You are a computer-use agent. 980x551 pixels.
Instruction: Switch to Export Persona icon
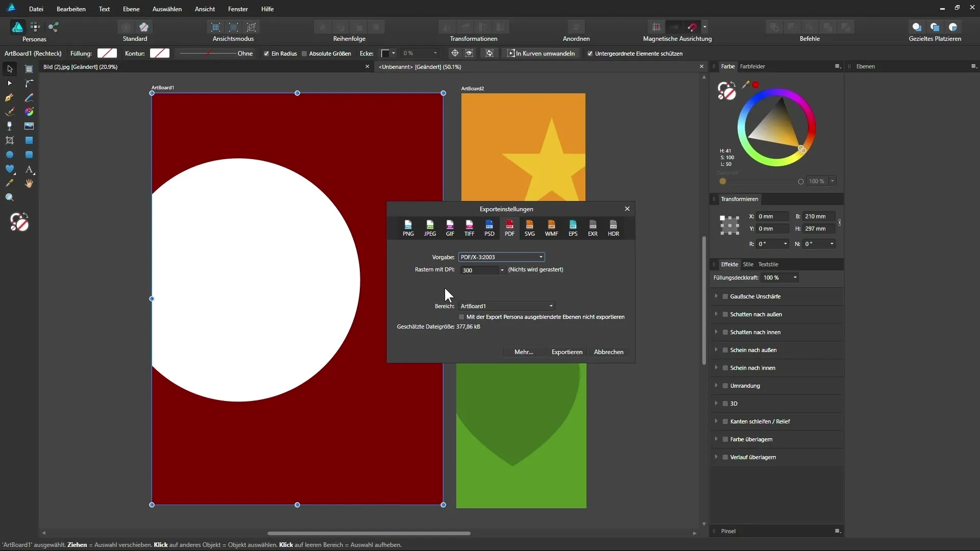click(54, 27)
